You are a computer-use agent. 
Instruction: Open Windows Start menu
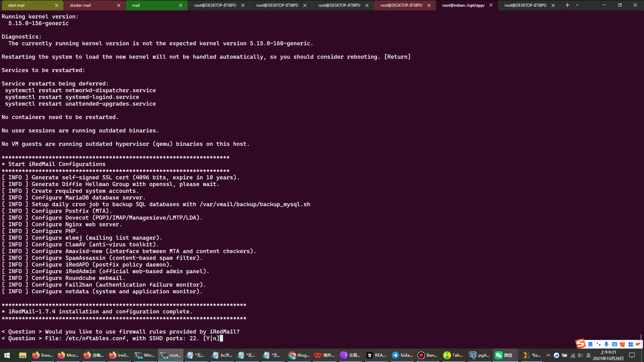[x=7, y=355]
